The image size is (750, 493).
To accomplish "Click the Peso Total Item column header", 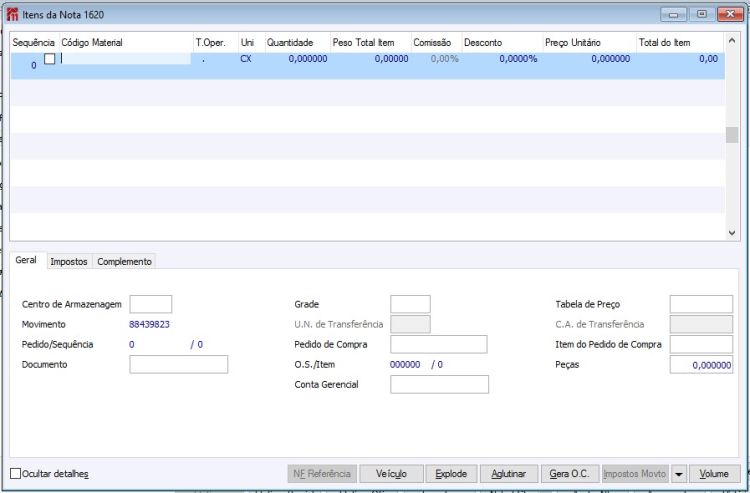I will 371,43.
